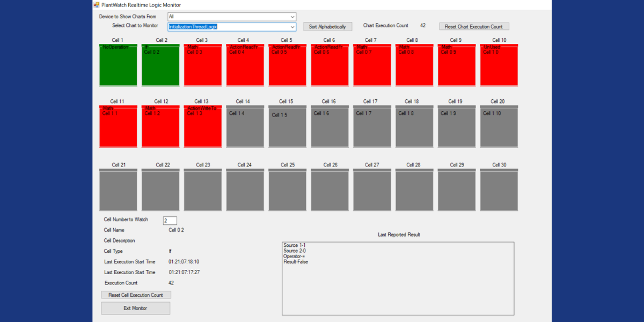Click the PlantWatch icon in the title bar
The height and width of the screenshot is (322, 644).
[97, 5]
